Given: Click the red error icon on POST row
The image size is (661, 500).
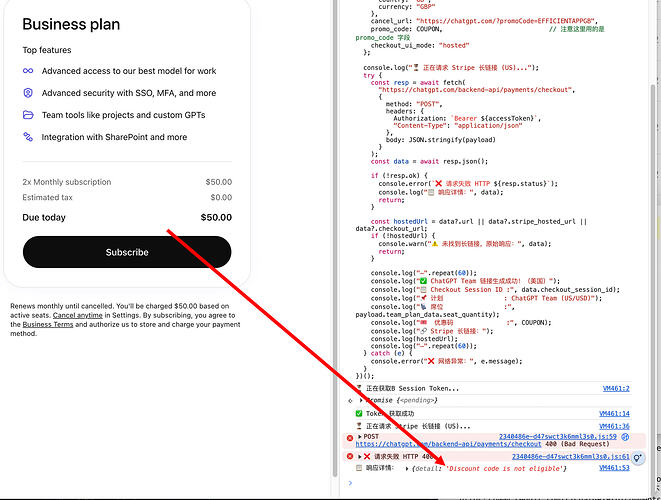Looking at the screenshot, I should [x=349, y=438].
